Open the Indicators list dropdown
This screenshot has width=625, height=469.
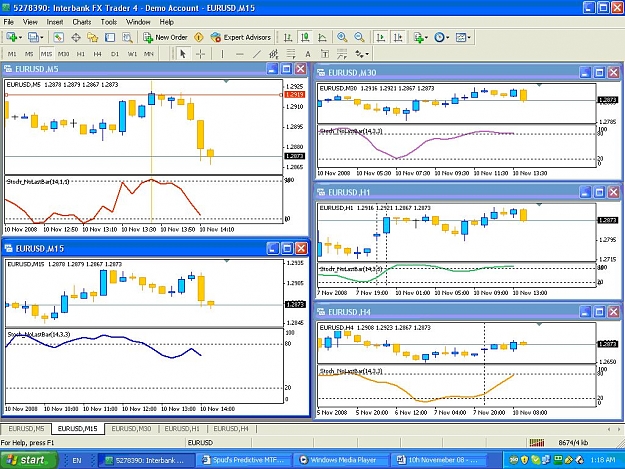(x=421, y=37)
